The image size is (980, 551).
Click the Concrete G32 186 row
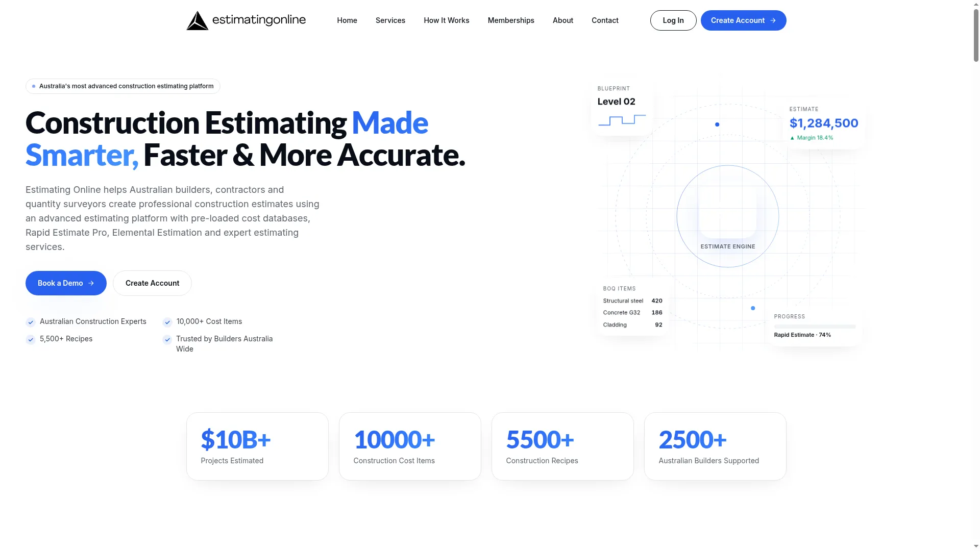pyautogui.click(x=632, y=313)
